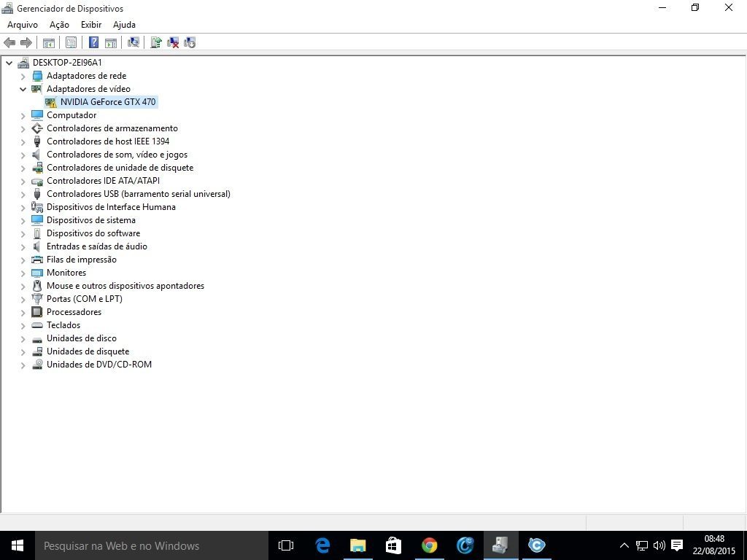Viewport: 747px width, 560px height.
Task: Click the Disable device down-arrow icon
Action: coord(190,43)
